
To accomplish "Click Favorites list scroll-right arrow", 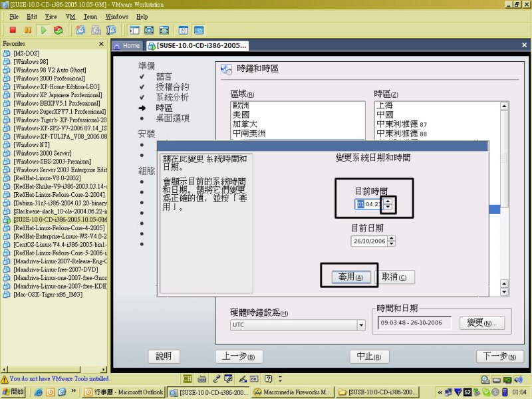I will coord(104,370).
